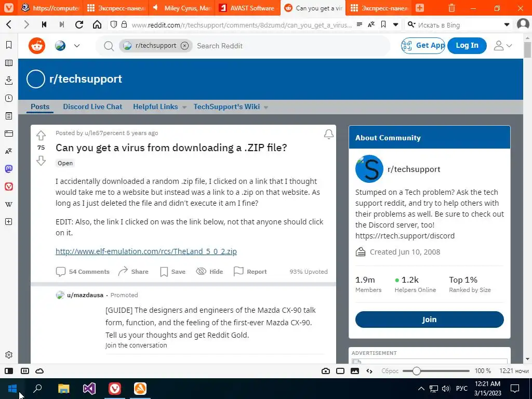Viewport: 532px width, 399px height.
Task: Open the elf-emulation.com zip link
Action: point(146,251)
